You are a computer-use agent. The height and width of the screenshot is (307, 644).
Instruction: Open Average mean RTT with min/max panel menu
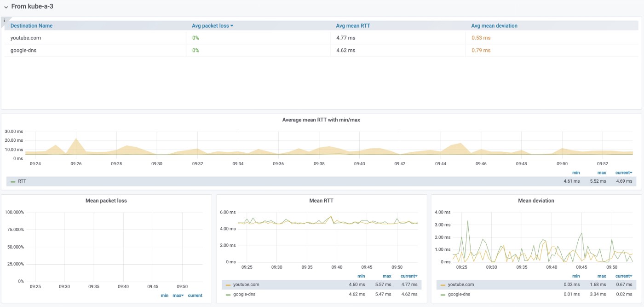(x=321, y=120)
